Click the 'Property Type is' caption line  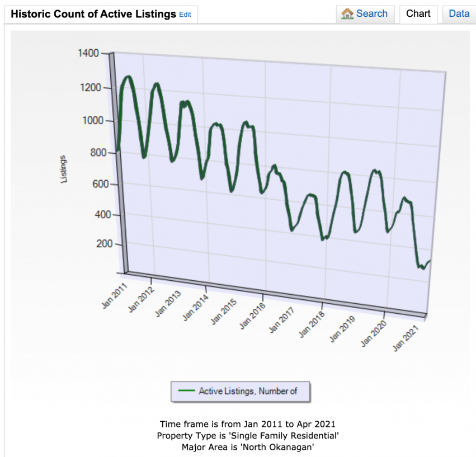pyautogui.click(x=248, y=435)
